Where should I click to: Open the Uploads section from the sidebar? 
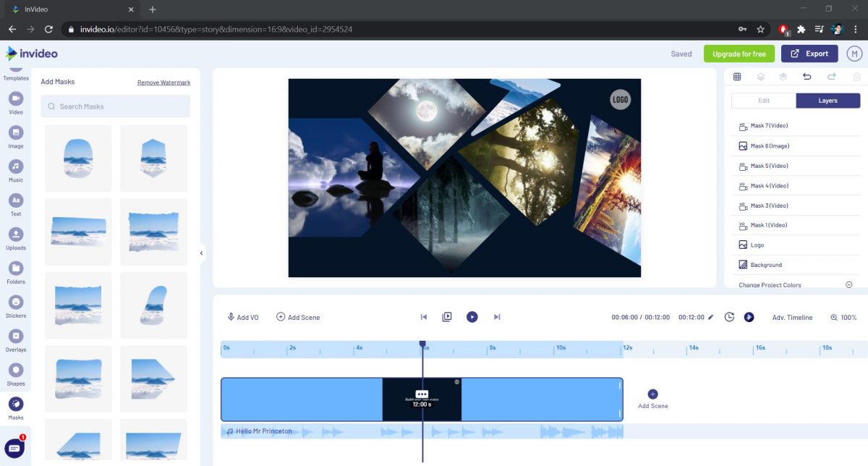15,238
